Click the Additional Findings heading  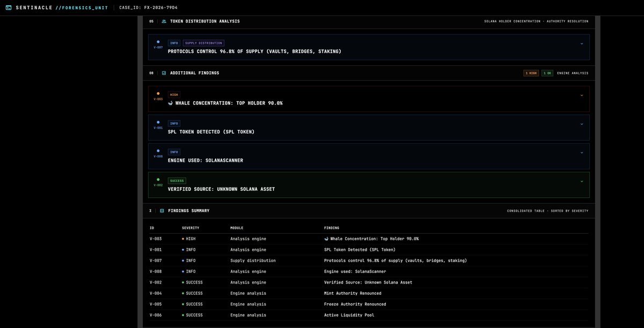[x=195, y=73]
